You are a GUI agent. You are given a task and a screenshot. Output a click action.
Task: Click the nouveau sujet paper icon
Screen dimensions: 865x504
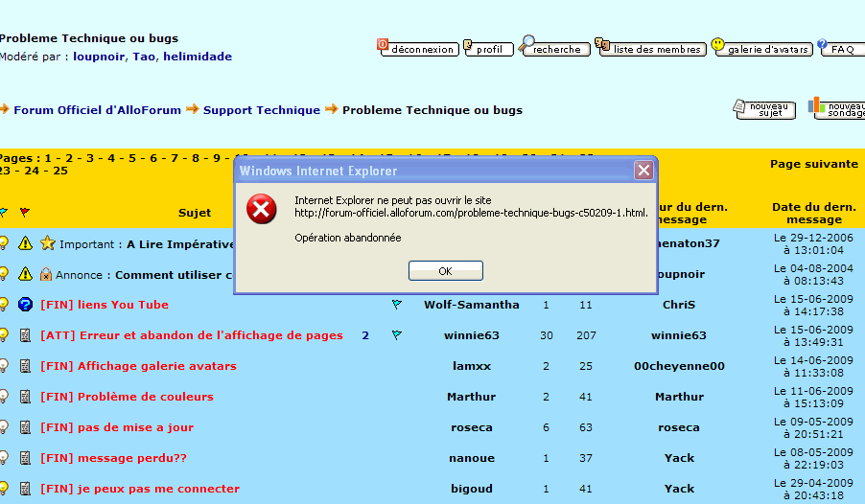740,106
